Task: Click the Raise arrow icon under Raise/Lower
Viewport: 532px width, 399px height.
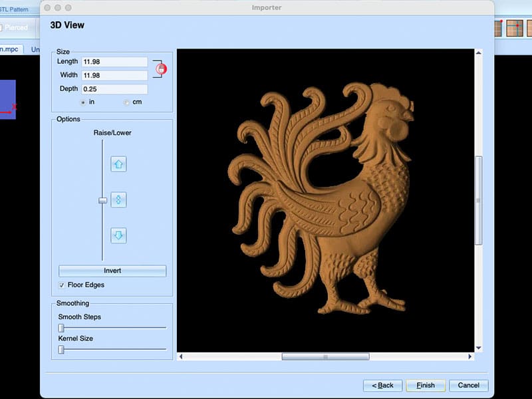Action: tap(118, 164)
